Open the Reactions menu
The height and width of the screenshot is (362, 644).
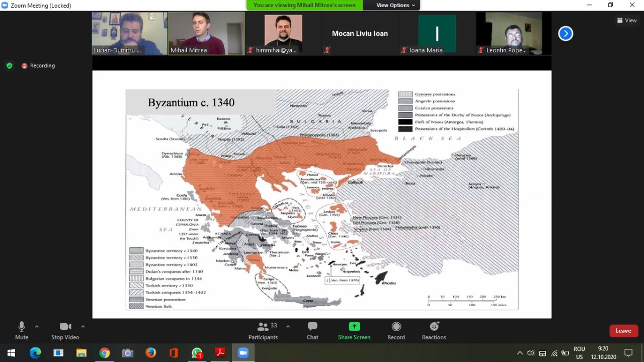pos(434,331)
